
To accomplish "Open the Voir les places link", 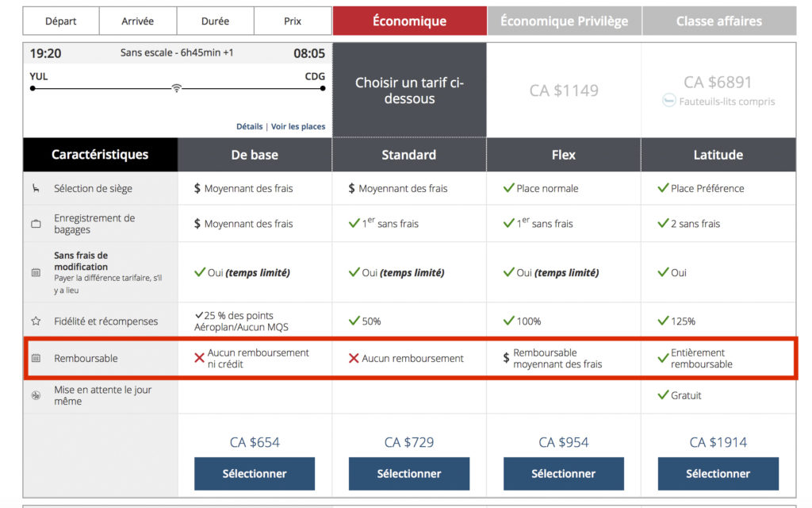I will [298, 126].
